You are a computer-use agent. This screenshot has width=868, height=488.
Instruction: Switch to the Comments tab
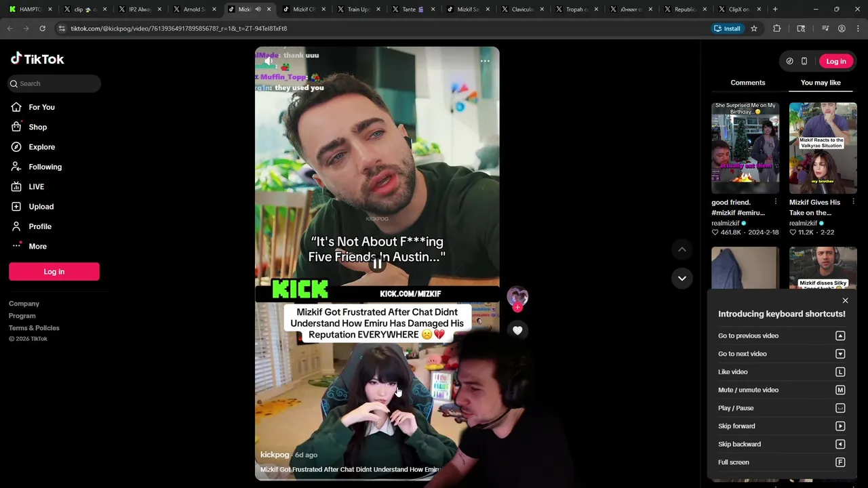748,83
